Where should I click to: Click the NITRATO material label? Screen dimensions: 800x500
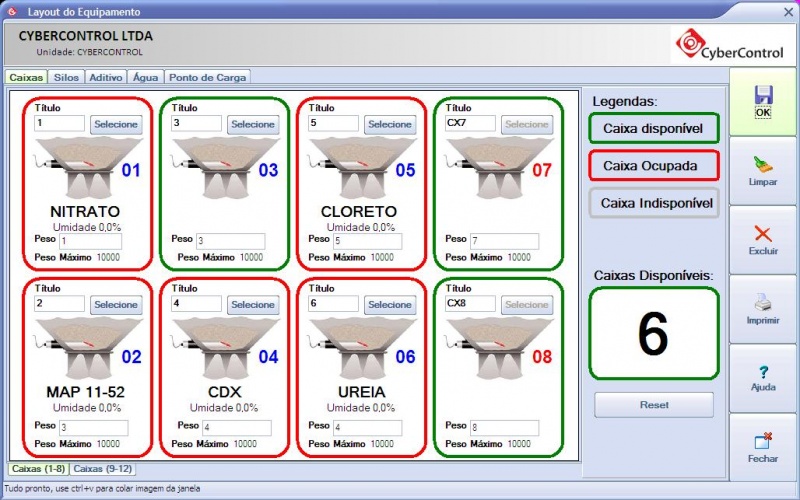point(85,211)
